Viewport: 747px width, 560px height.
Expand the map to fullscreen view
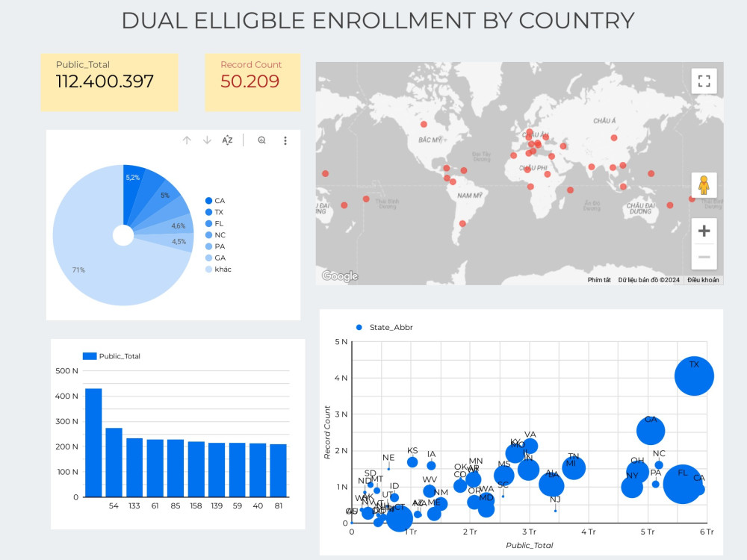[x=703, y=80]
